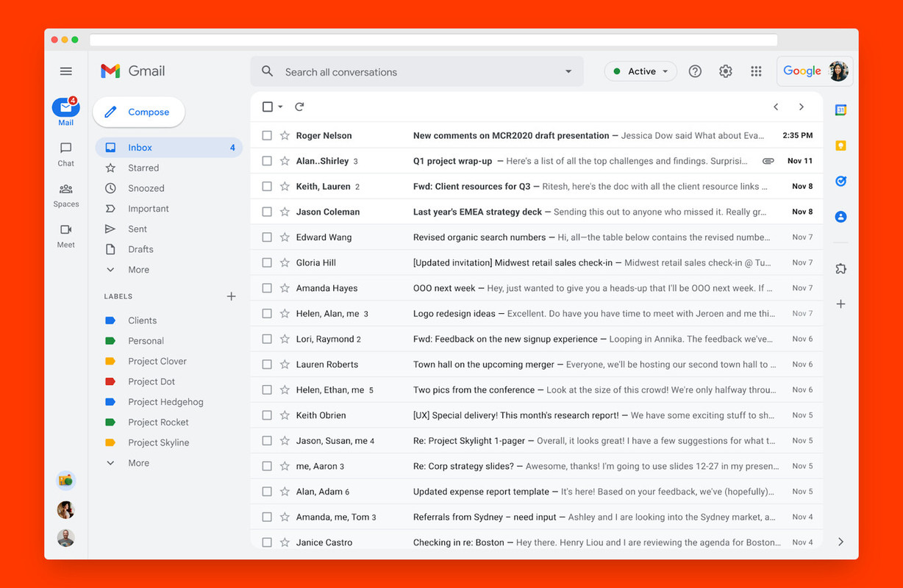Open email Referrals from Sydney
903x588 pixels.
point(537,517)
